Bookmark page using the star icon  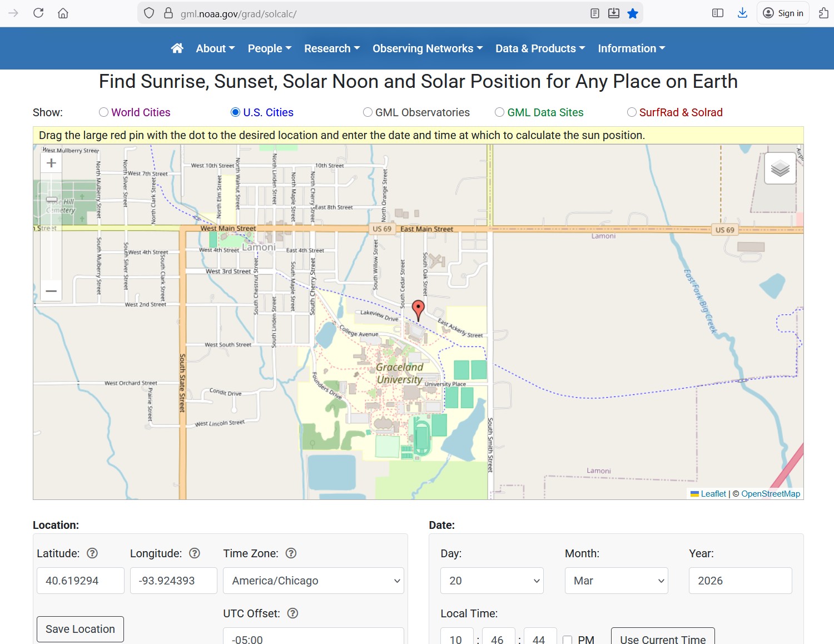tap(633, 13)
